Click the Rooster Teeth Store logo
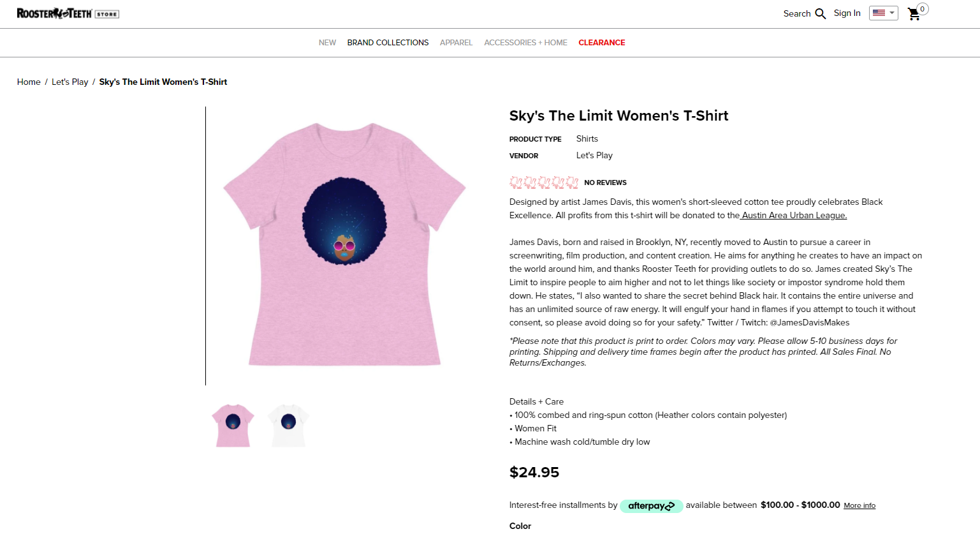The image size is (980, 536). [x=68, y=13]
